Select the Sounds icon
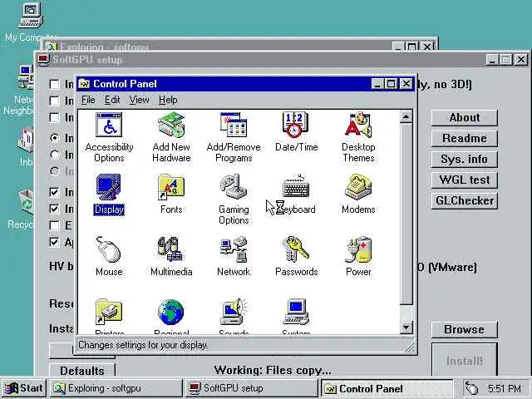The height and width of the screenshot is (399, 532). coord(234,317)
